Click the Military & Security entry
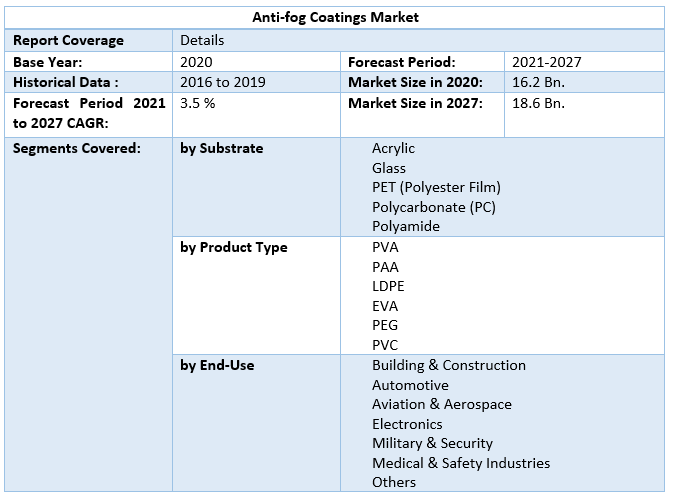 point(432,443)
